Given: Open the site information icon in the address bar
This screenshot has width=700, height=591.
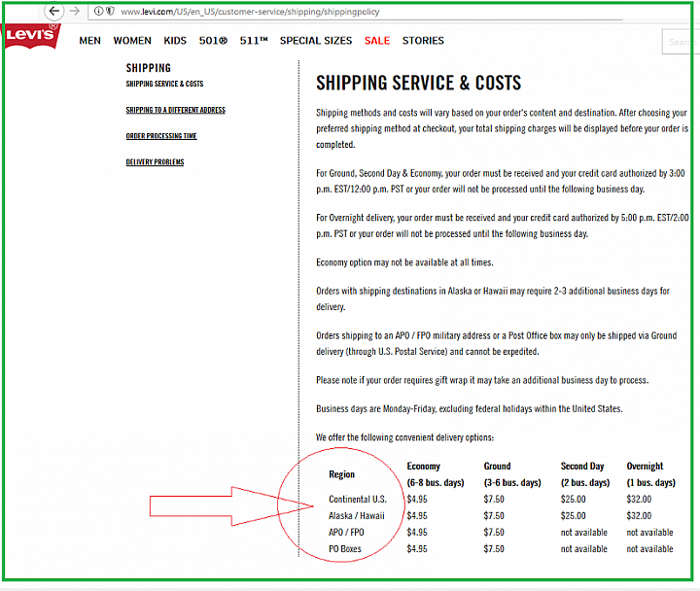Looking at the screenshot, I should pyautogui.click(x=98, y=11).
